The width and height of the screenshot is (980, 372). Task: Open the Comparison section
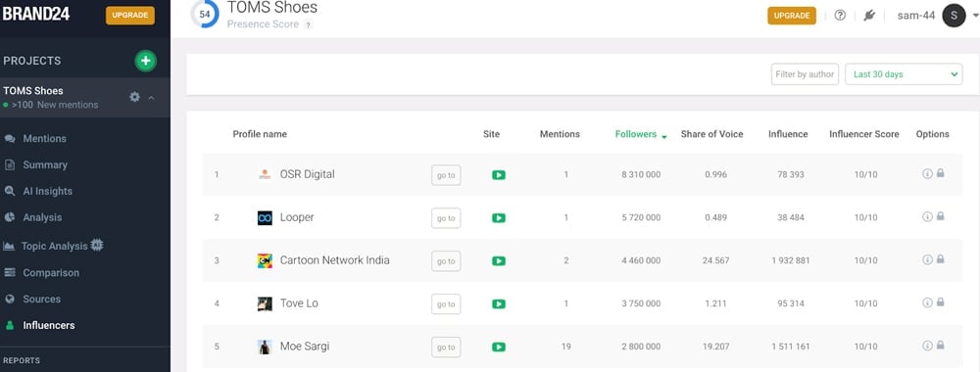51,273
